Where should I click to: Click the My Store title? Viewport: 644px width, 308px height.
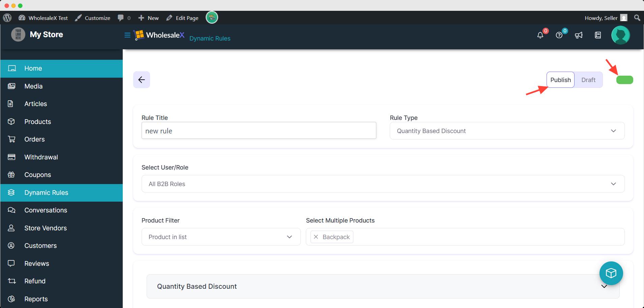[46, 34]
